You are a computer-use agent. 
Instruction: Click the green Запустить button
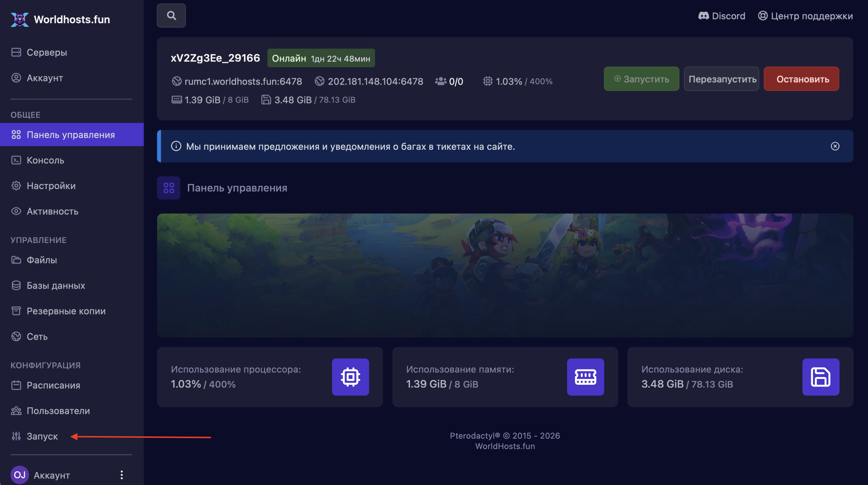click(641, 79)
